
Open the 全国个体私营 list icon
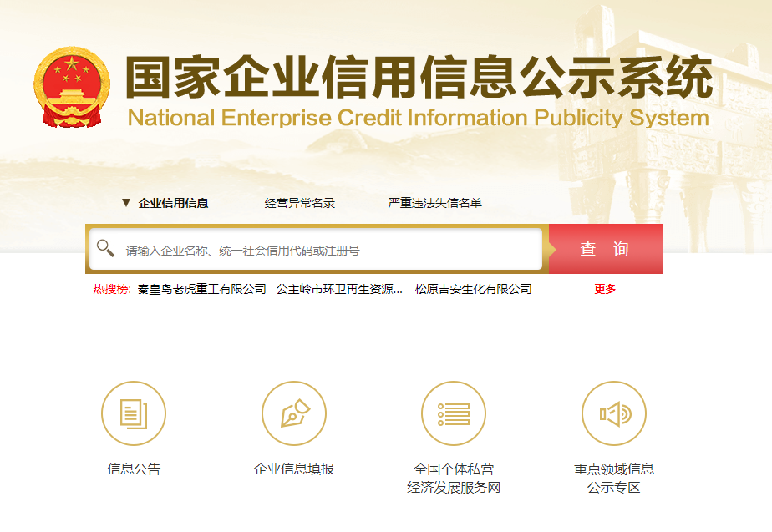pos(454,413)
